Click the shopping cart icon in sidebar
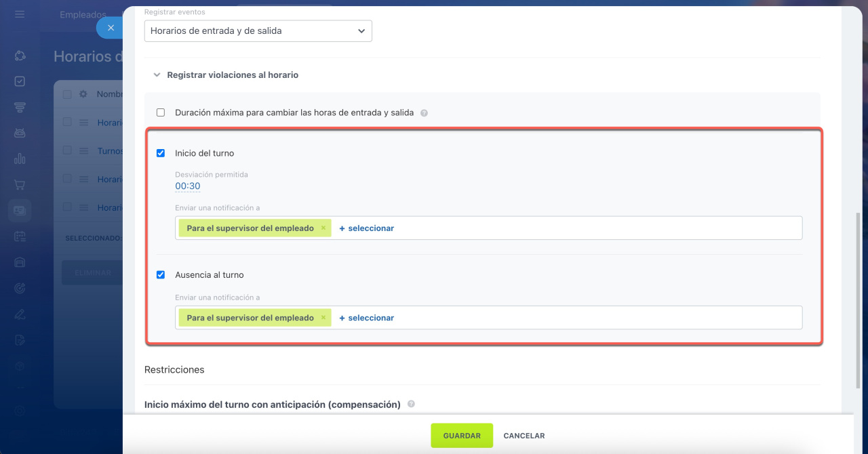This screenshot has width=868, height=454. pos(20,184)
